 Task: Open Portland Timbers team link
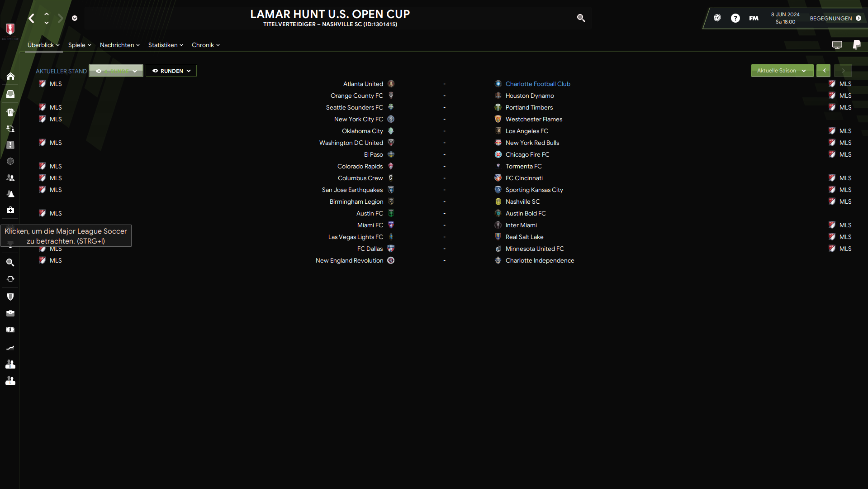(x=529, y=107)
